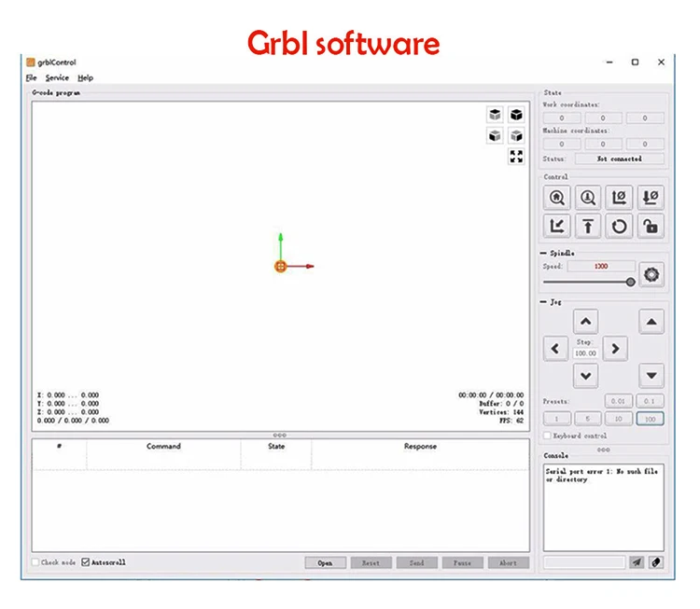The image size is (700, 609).
Task: Click the orange origin marker in visualizer
Action: [280, 267]
